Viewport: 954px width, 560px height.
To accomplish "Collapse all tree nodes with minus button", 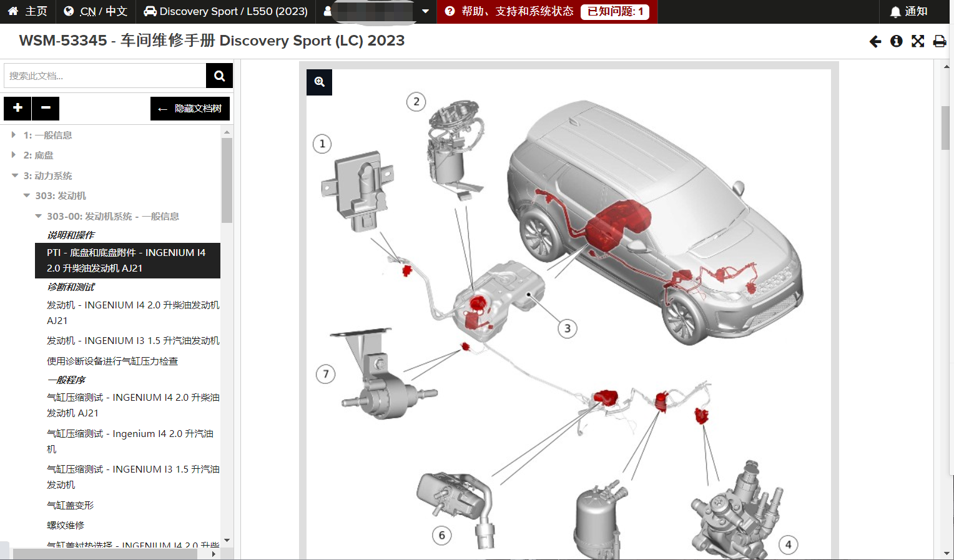I will 46,108.
